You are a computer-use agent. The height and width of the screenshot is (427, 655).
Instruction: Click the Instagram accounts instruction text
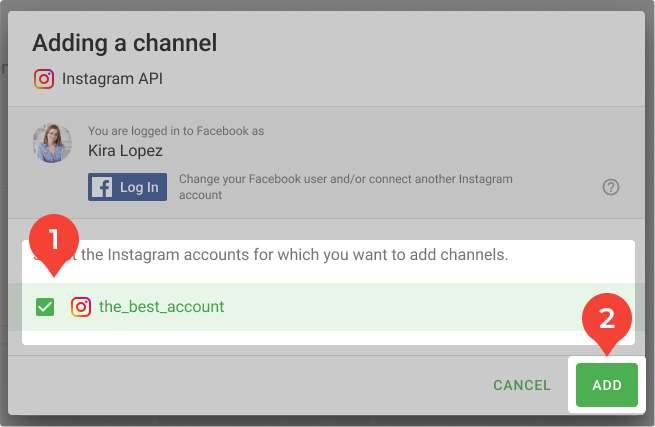pyautogui.click(x=271, y=255)
